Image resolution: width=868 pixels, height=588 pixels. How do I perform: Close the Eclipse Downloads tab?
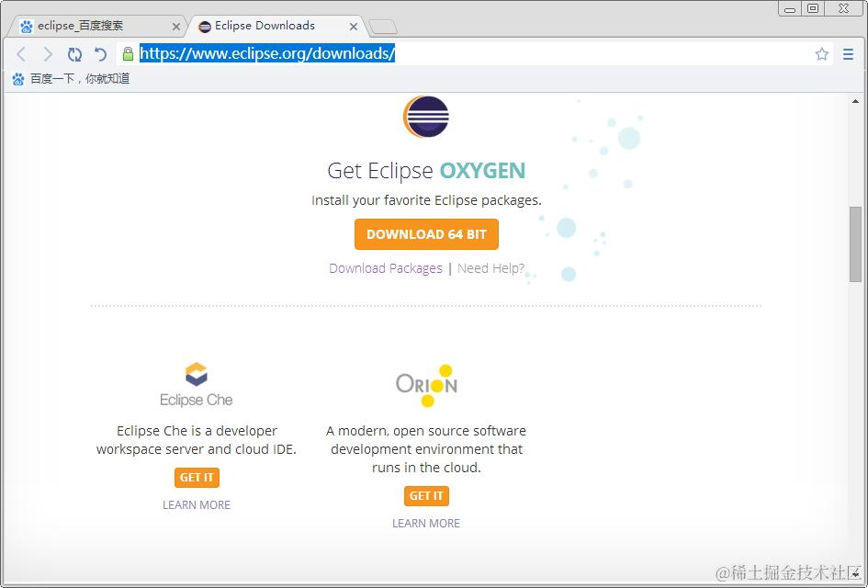(354, 26)
